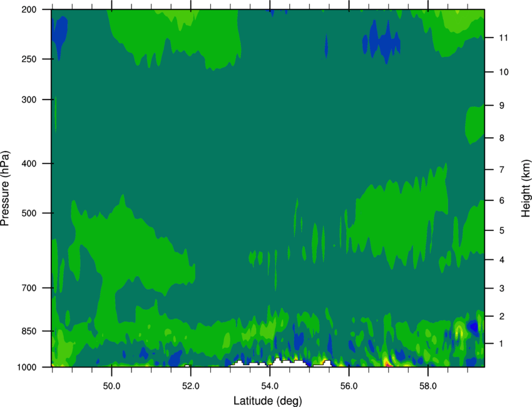Screen dimensions: 532x407
Task: Select the 9 km height label
Action: pyautogui.click(x=502, y=106)
